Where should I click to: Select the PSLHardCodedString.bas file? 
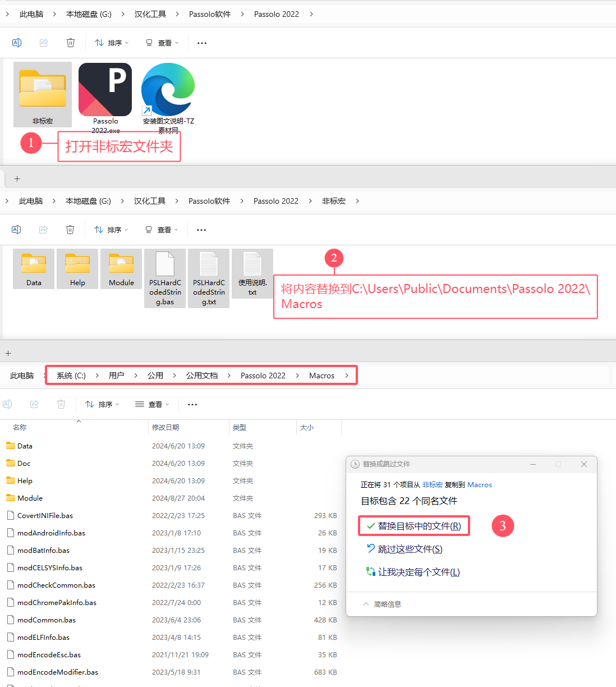[165, 278]
